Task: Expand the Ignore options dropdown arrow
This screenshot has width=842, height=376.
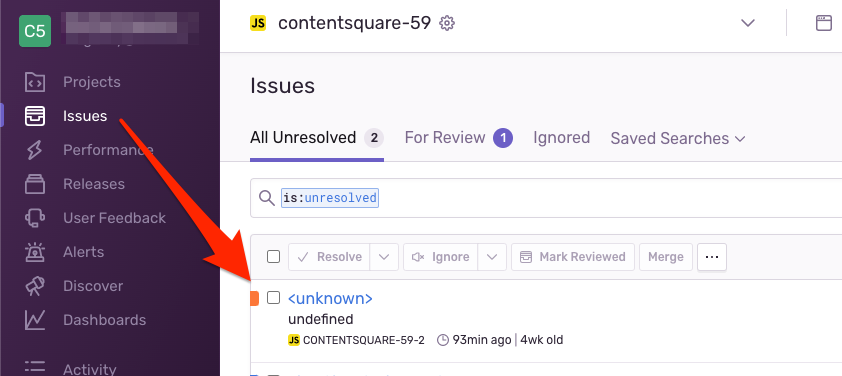Action: [x=492, y=257]
